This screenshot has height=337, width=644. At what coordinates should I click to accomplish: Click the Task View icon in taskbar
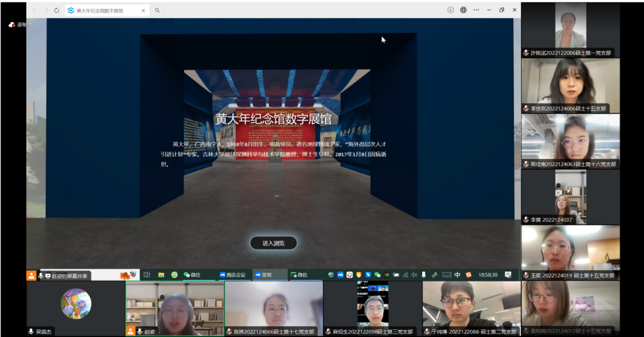coord(147,275)
